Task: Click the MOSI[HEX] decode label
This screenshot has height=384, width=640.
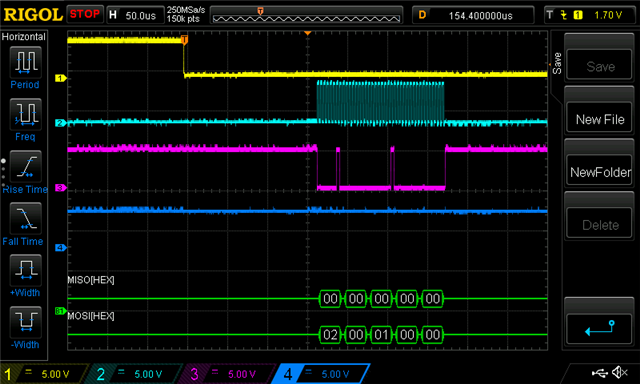Action: (91, 316)
